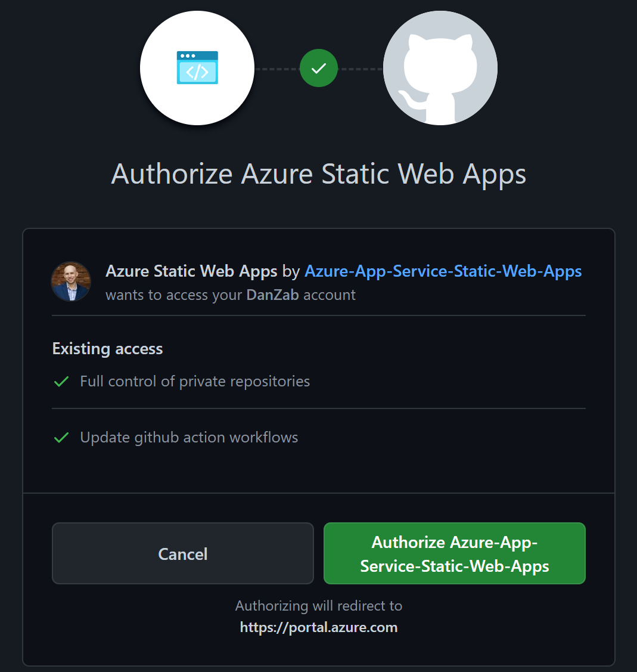This screenshot has width=637, height=672.
Task: Click the 'Existing access' heading
Action: (x=107, y=349)
